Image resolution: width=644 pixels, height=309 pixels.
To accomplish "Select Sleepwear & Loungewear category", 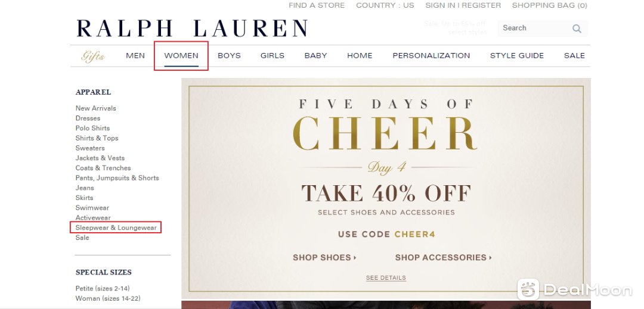I will click(116, 227).
